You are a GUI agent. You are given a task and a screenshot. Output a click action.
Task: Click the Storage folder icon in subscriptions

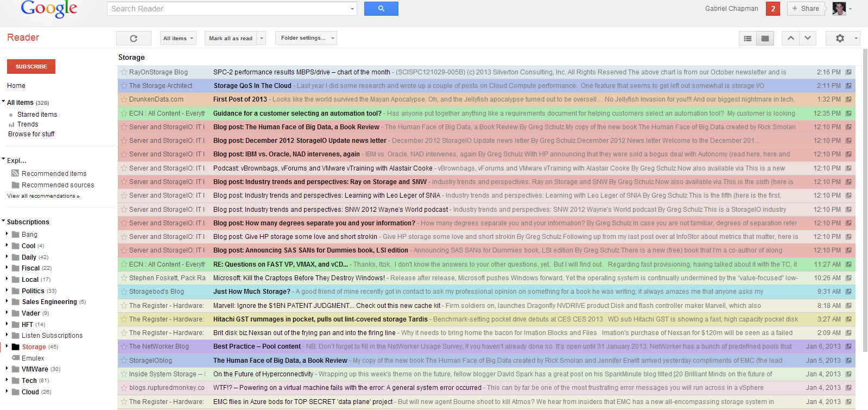point(16,347)
